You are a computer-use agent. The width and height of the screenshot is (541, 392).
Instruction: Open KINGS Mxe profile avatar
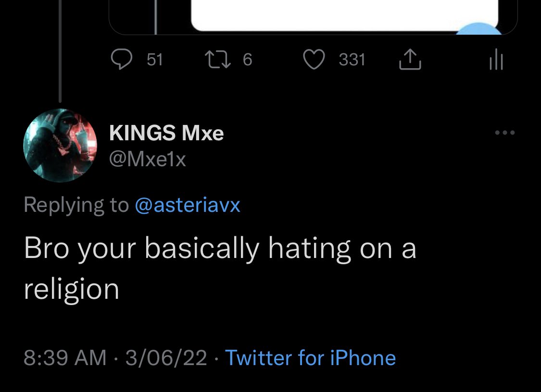tap(60, 146)
